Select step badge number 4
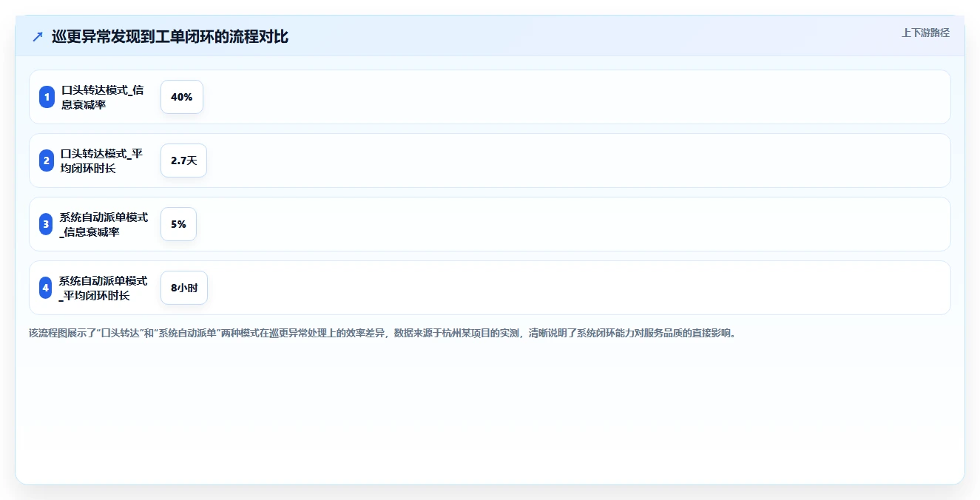The width and height of the screenshot is (980, 500). [x=46, y=288]
